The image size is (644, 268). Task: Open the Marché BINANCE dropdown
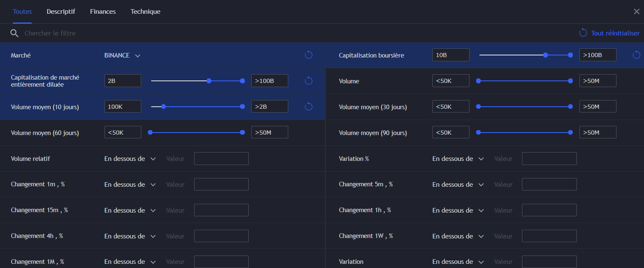[122, 55]
